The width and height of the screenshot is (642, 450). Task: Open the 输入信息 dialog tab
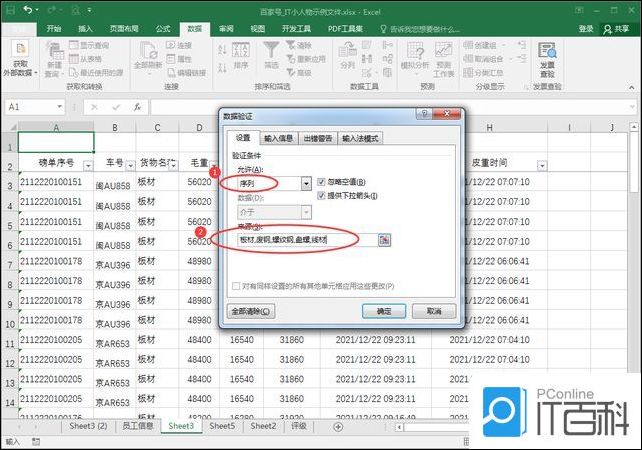[278, 138]
